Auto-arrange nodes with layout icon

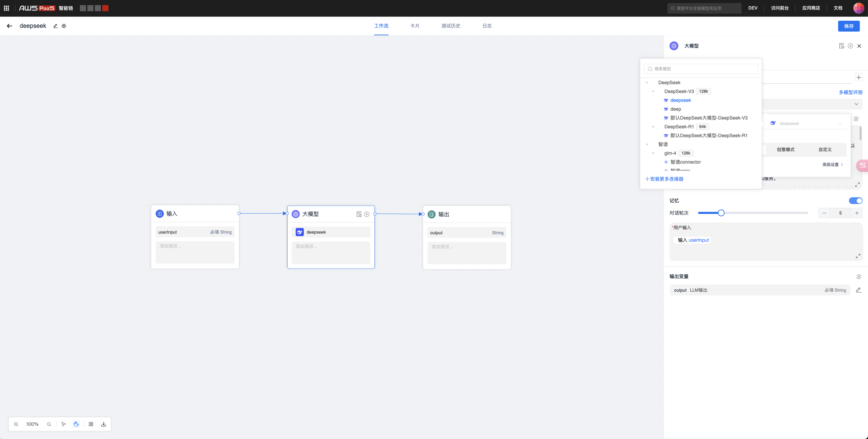[91, 424]
